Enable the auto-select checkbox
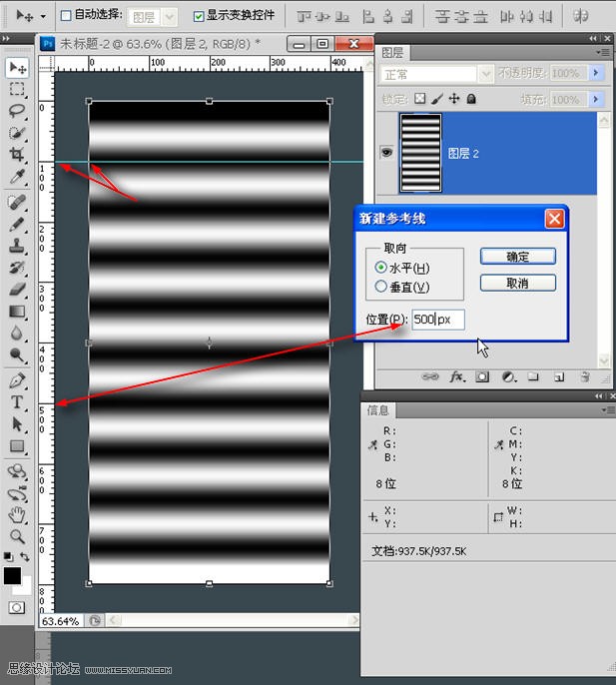Viewport: 616px width, 685px height. pyautogui.click(x=66, y=16)
